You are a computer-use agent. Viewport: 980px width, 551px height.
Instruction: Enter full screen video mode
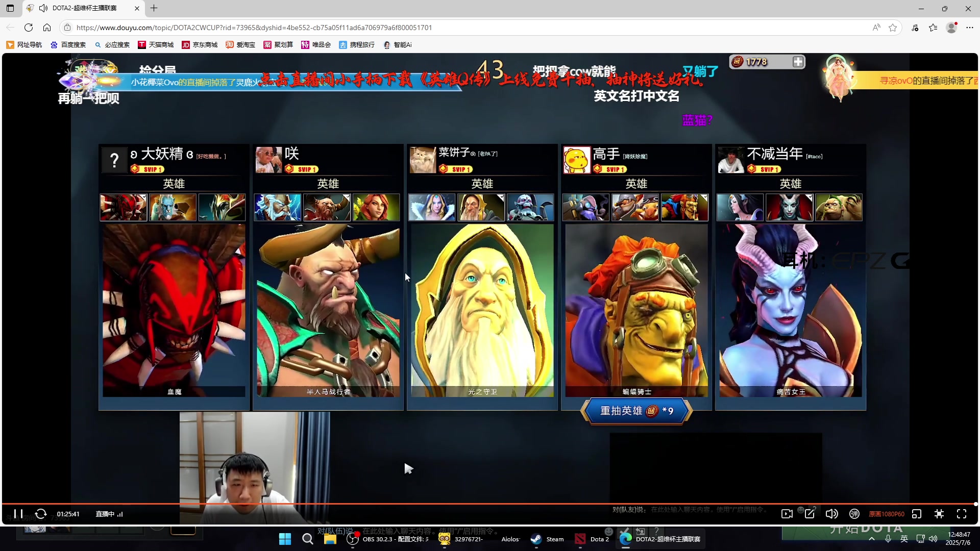click(962, 514)
